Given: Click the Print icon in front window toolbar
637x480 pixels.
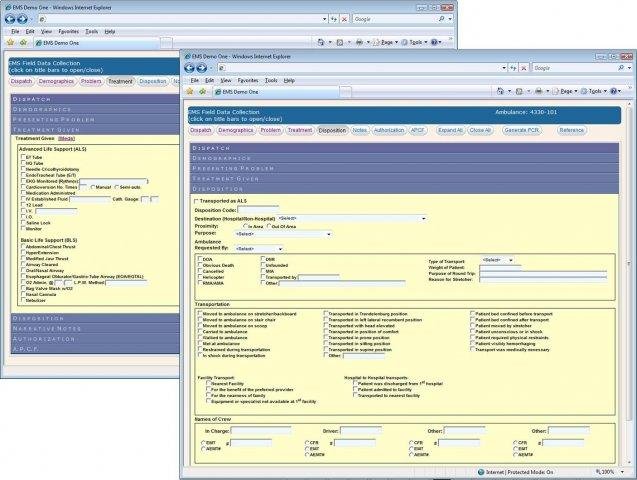Looking at the screenshot, I should click(x=539, y=91).
